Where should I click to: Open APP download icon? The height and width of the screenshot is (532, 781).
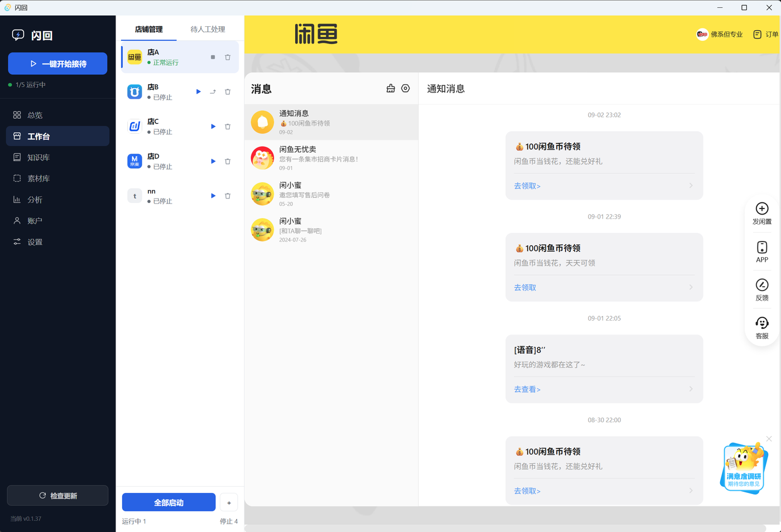click(762, 252)
